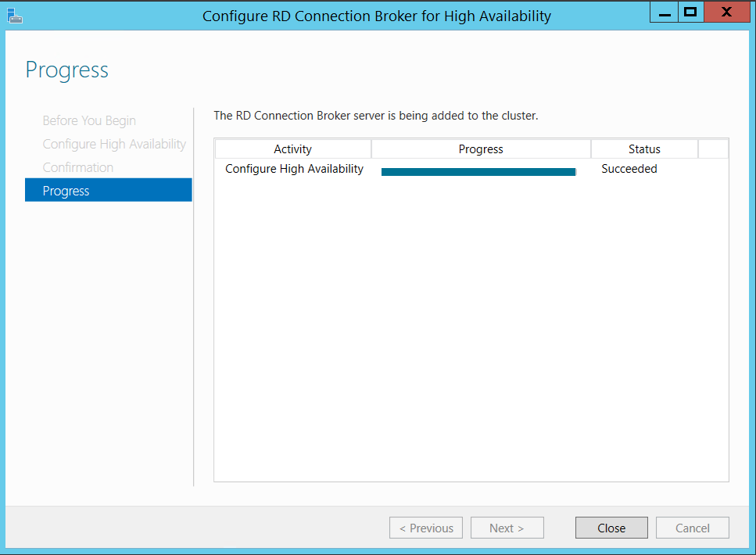Screen dimensions: 756x555
Task: Minimize the wizard window
Action: tap(665, 13)
